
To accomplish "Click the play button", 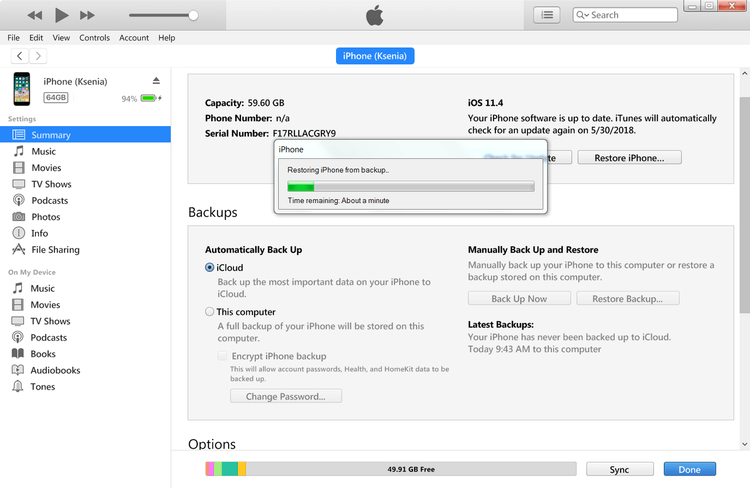I will pyautogui.click(x=61, y=15).
